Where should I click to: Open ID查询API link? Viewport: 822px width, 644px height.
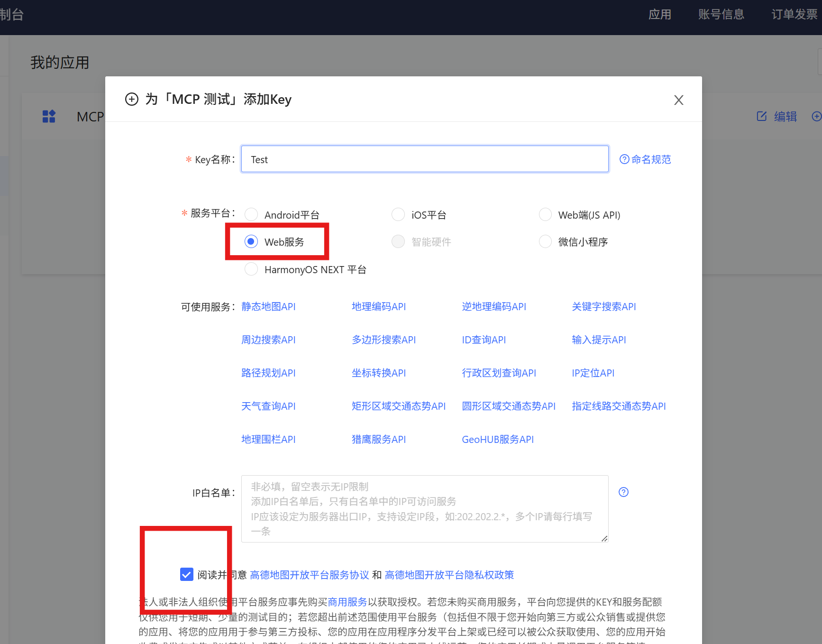coord(484,340)
